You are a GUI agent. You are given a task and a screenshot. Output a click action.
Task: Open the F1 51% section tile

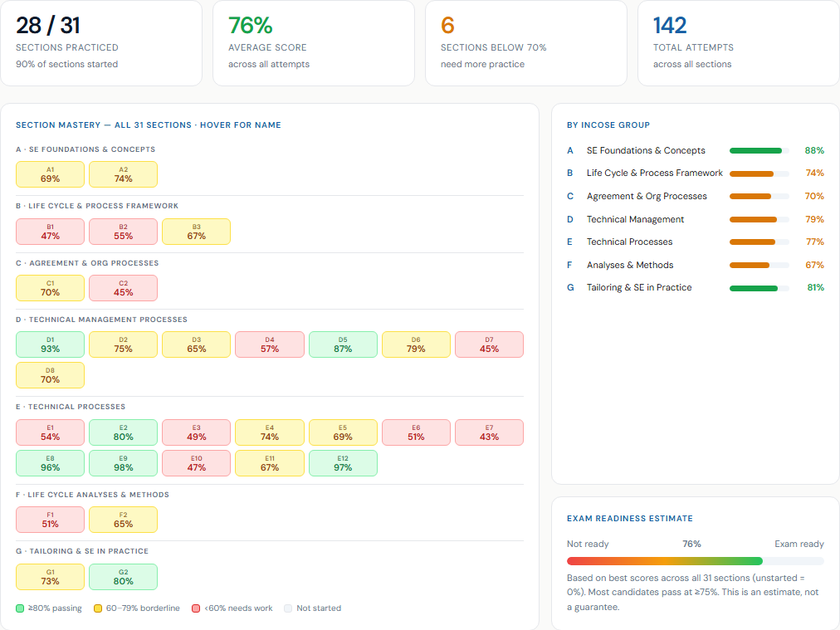pos(51,520)
